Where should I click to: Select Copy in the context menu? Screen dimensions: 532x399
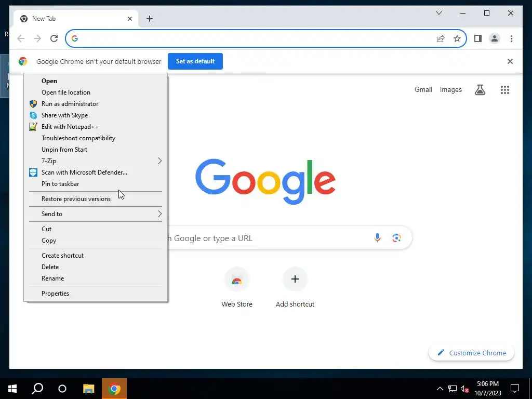[96, 241]
